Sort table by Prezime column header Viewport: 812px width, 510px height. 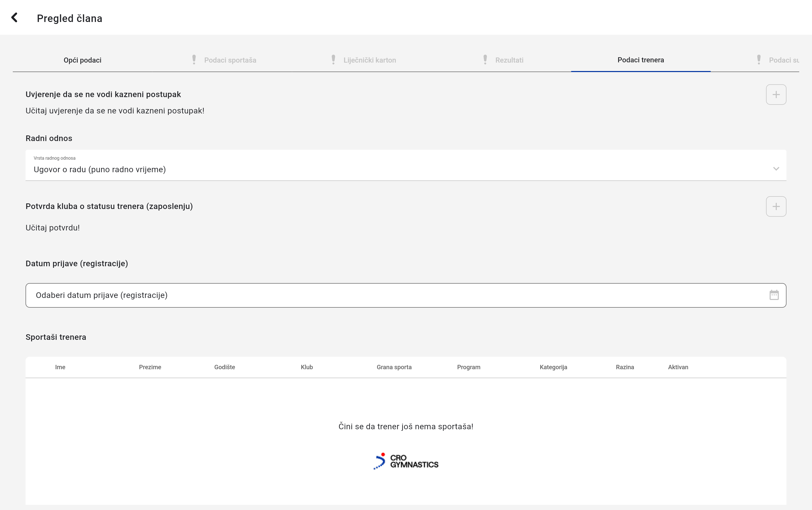(x=150, y=367)
